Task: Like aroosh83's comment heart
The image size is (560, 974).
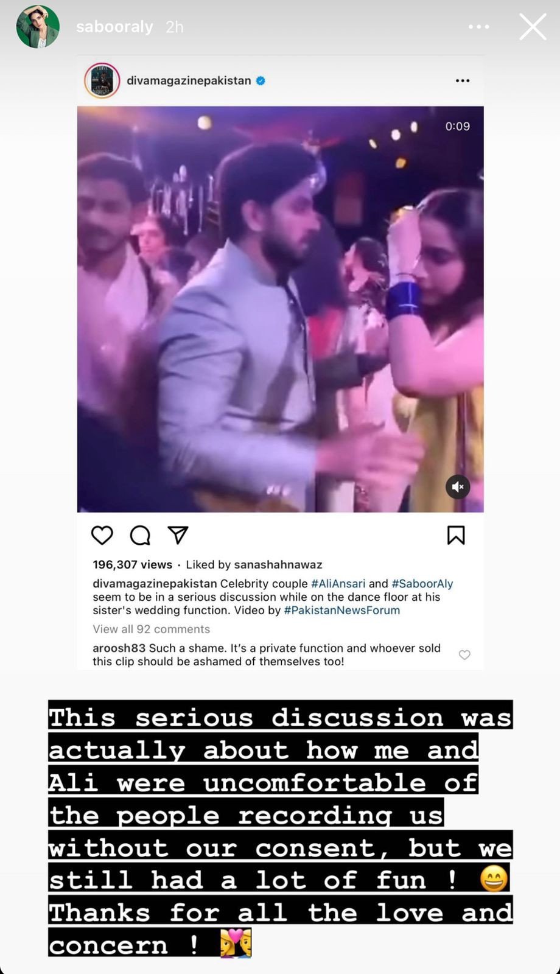Action: point(464,655)
